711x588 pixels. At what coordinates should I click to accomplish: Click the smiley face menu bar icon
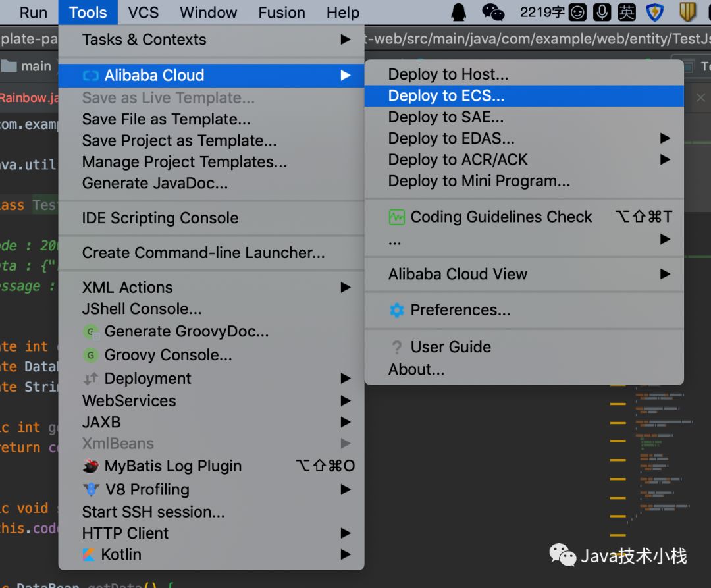(577, 13)
